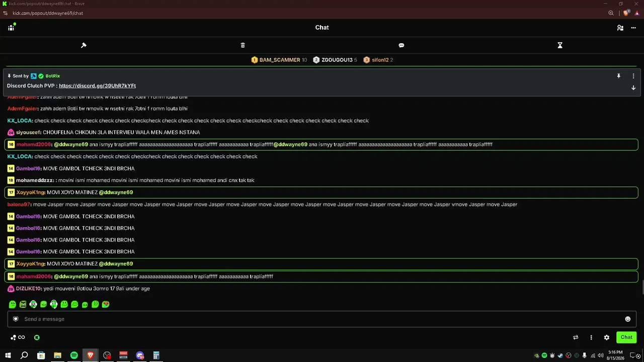The height and width of the screenshot is (362, 644).
Task: Select the ban hammer moderation tool
Action: point(84,45)
